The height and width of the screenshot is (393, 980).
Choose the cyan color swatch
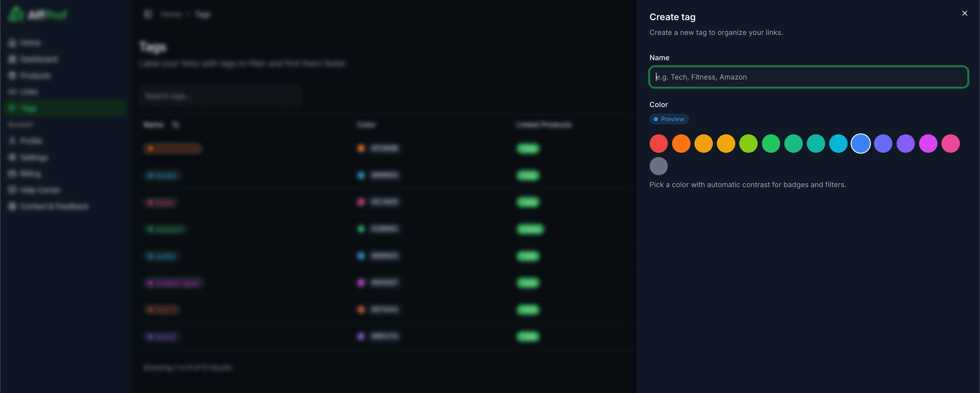click(838, 144)
